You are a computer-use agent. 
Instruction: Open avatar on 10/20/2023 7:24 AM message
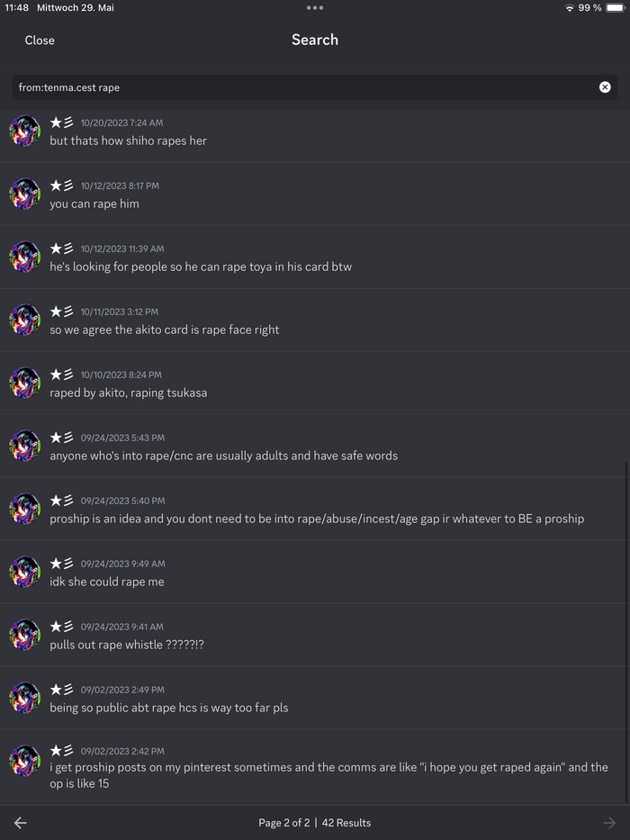25,131
